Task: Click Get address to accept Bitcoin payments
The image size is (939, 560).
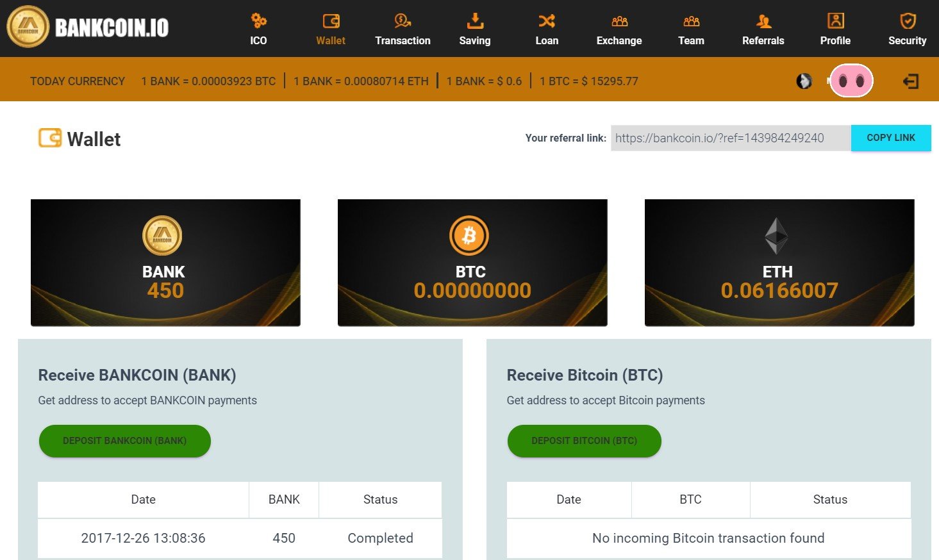Action: [x=606, y=400]
